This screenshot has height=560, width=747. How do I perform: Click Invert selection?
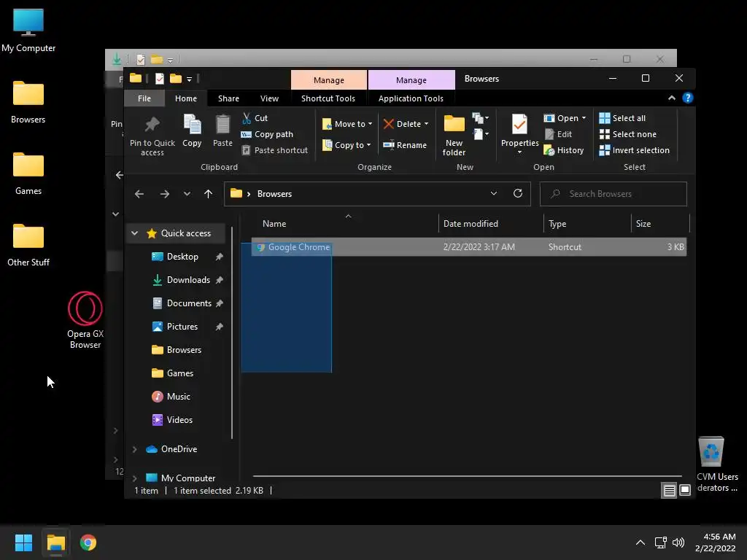[x=634, y=150]
